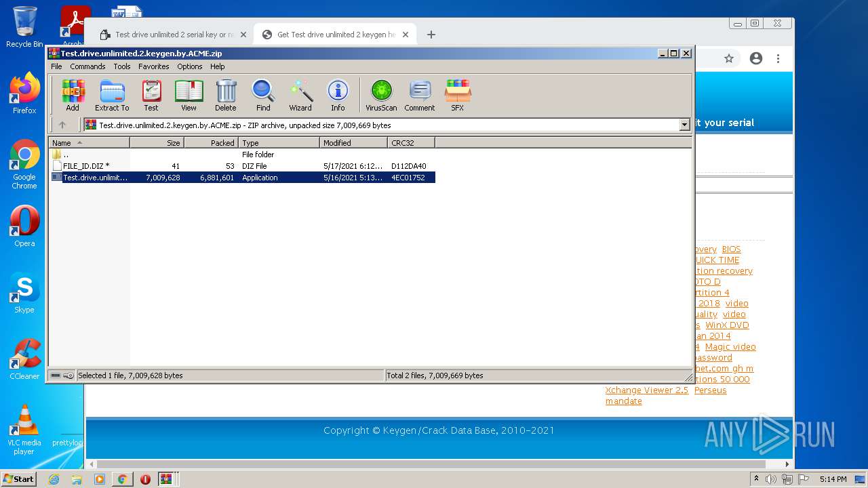Click the 'WinX DVD' link
The image size is (868, 488).
727,325
